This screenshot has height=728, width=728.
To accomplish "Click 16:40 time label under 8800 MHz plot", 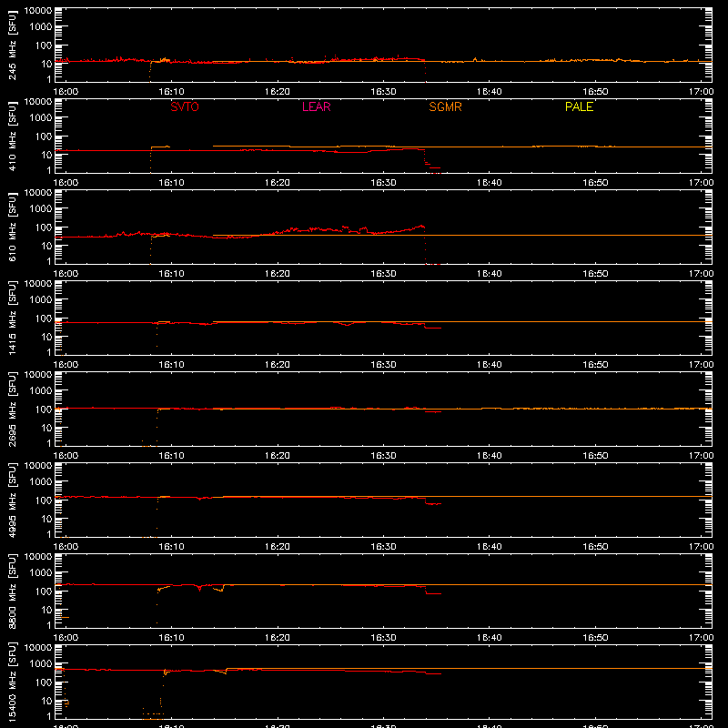I will point(490,638).
